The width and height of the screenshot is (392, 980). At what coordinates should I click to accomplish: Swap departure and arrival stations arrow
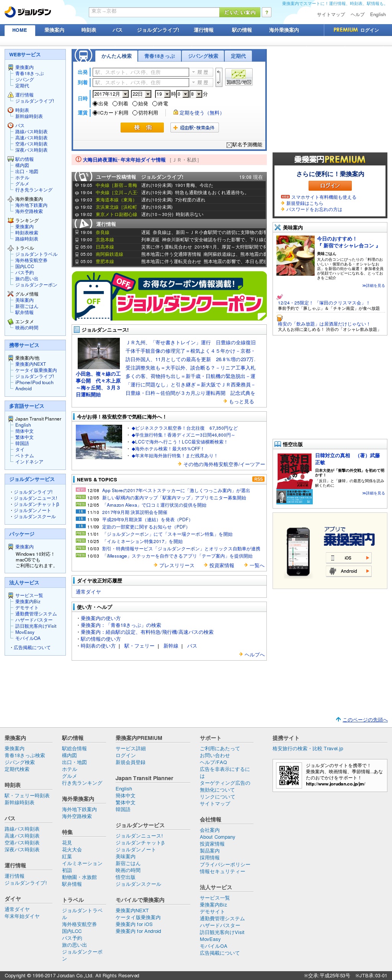(219, 77)
